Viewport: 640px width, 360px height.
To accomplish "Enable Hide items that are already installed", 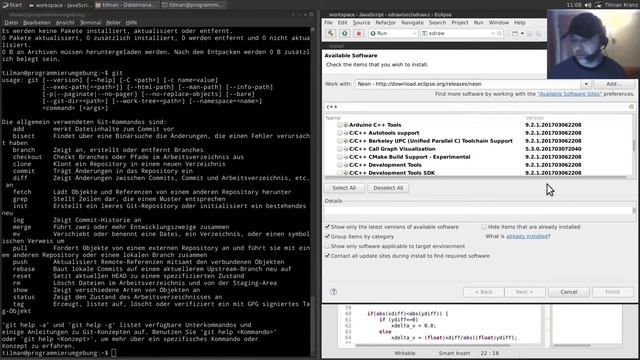I will (484, 227).
